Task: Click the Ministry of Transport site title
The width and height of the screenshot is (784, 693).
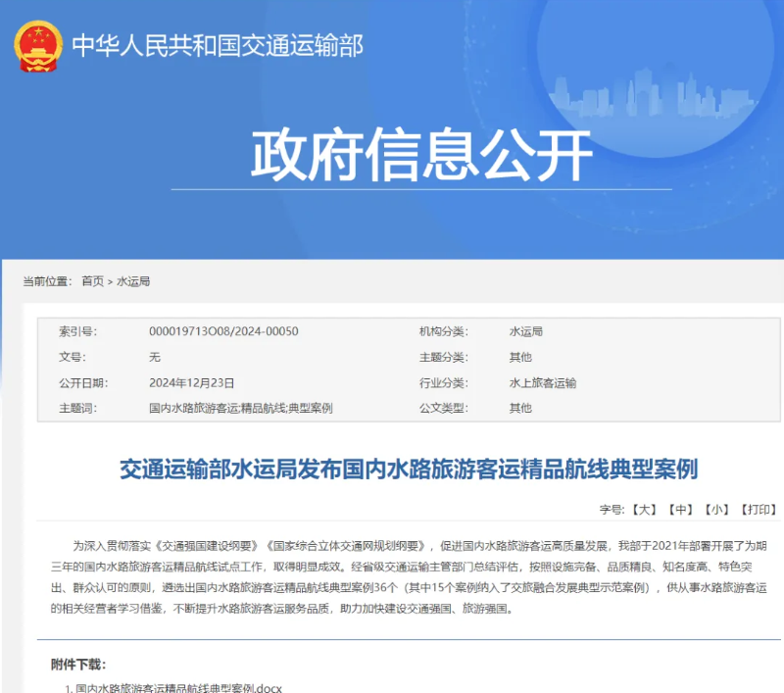Action: (217, 46)
